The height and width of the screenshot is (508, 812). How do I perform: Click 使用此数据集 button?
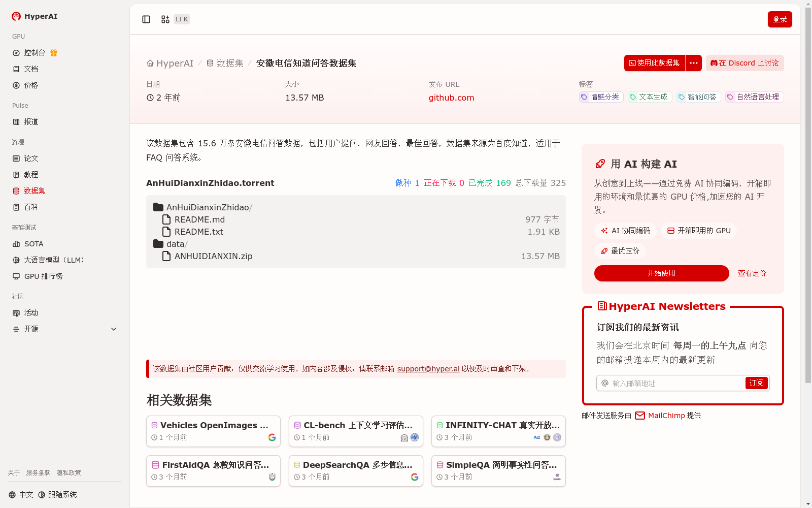pos(655,63)
